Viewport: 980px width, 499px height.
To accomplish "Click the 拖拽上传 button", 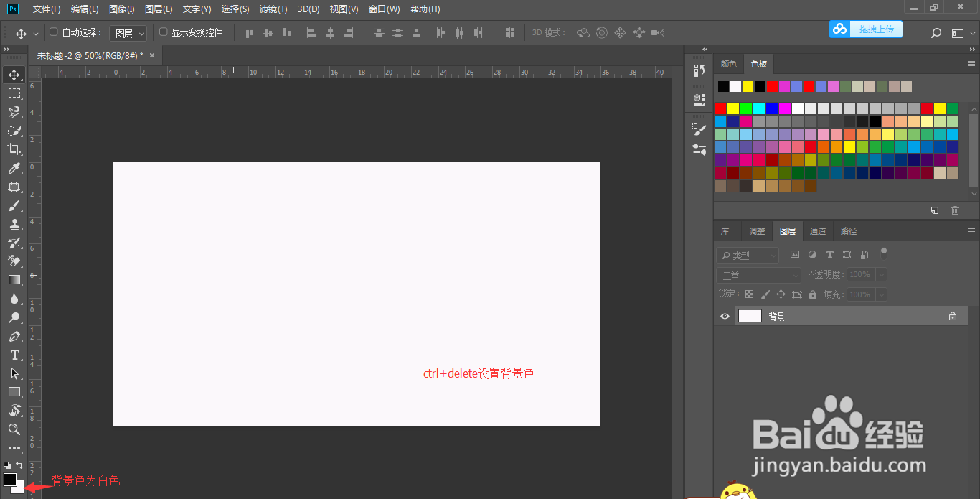I will click(x=876, y=29).
